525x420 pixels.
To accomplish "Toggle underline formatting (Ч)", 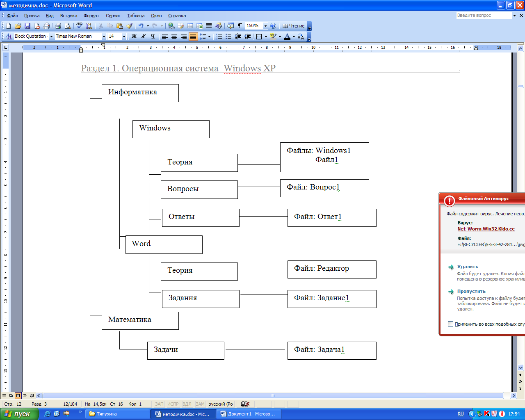I will click(x=153, y=37).
